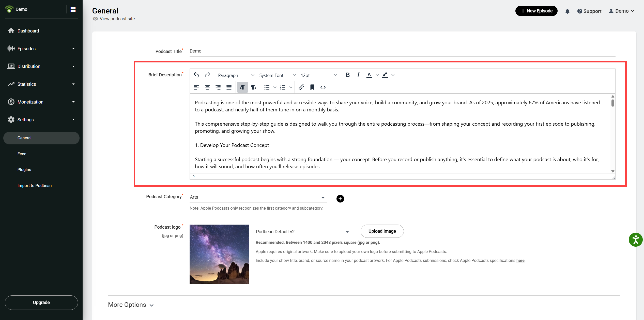Viewport: 644px width, 320px height.
Task: Toggle right-to-left text direction
Action: pyautogui.click(x=254, y=87)
